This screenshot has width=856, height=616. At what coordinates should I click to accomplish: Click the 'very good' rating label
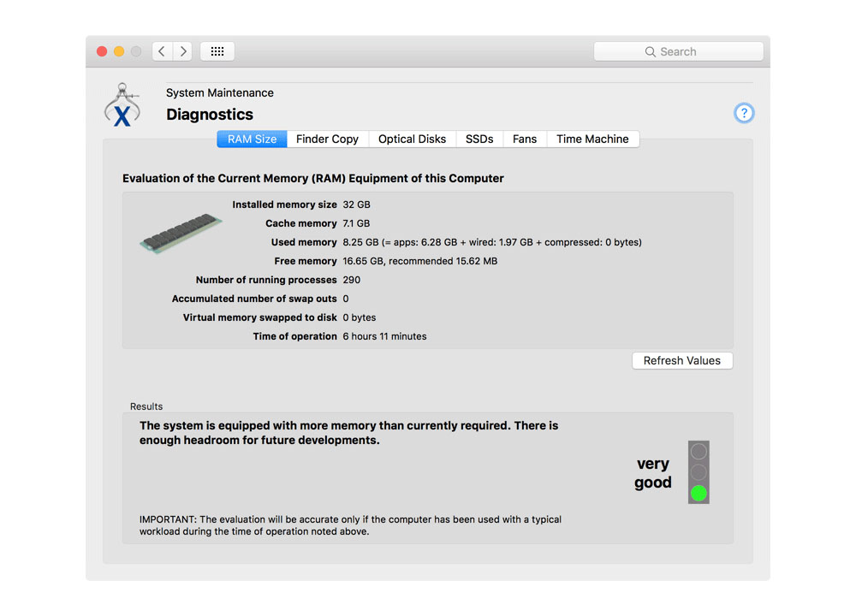653,473
